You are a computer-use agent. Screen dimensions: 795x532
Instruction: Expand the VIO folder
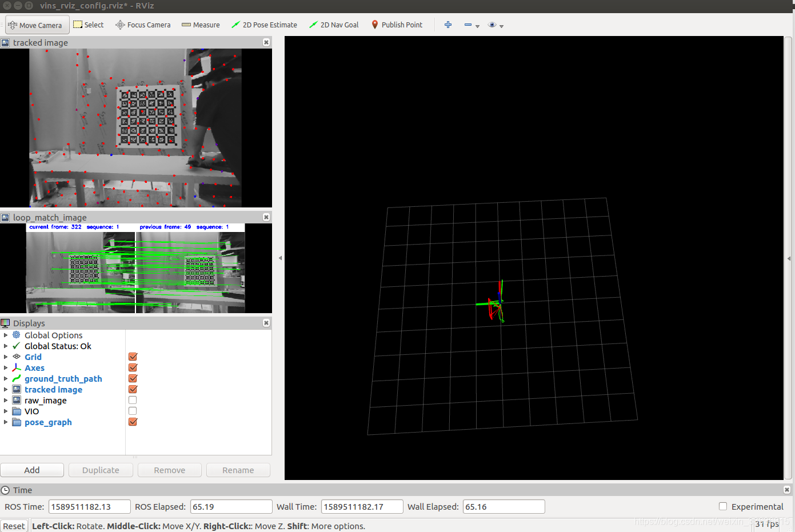click(6, 411)
